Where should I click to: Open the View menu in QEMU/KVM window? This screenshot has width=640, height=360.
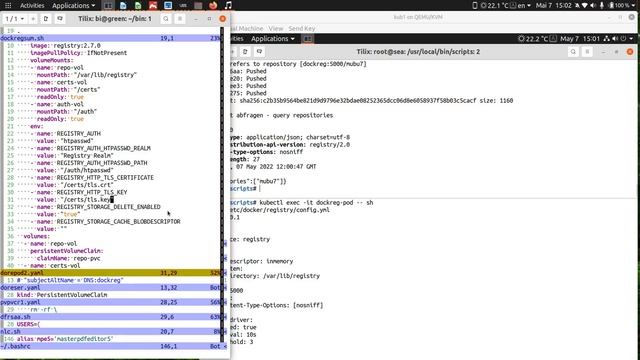point(276,28)
